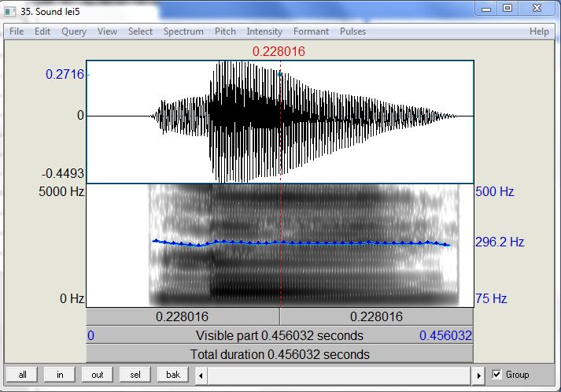This screenshot has height=392, width=561.
Task: Click the 0 Hz spectrogram label
Action: pos(72,298)
